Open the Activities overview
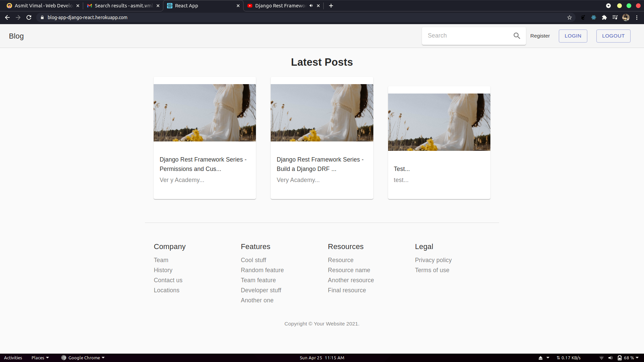 click(x=13, y=358)
